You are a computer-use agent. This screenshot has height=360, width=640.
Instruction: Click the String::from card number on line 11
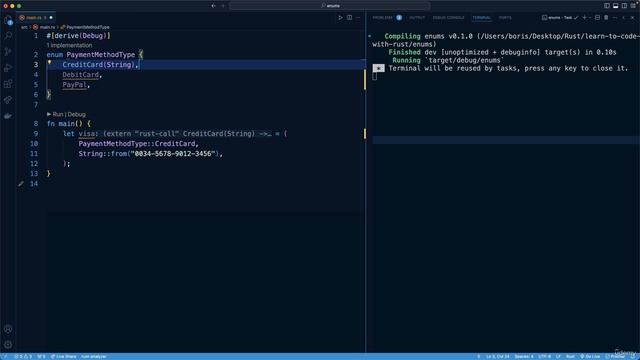click(x=151, y=153)
